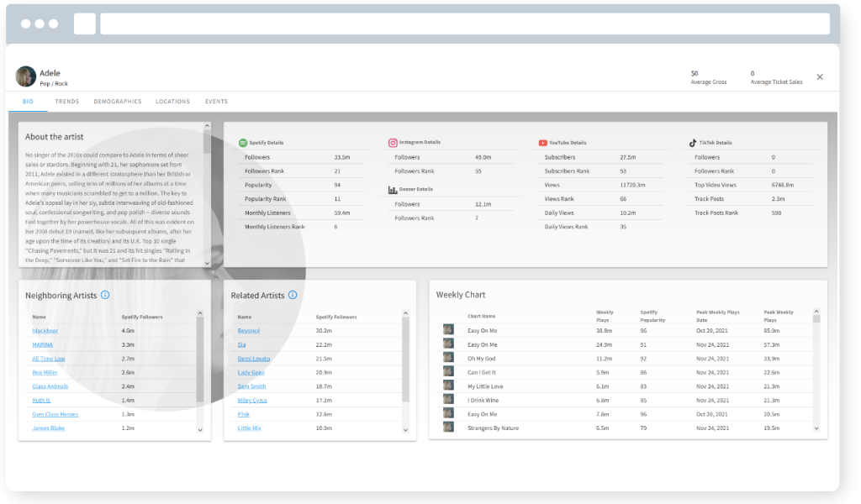
Task: Click the YouTube Details logo icon
Action: tap(542, 143)
